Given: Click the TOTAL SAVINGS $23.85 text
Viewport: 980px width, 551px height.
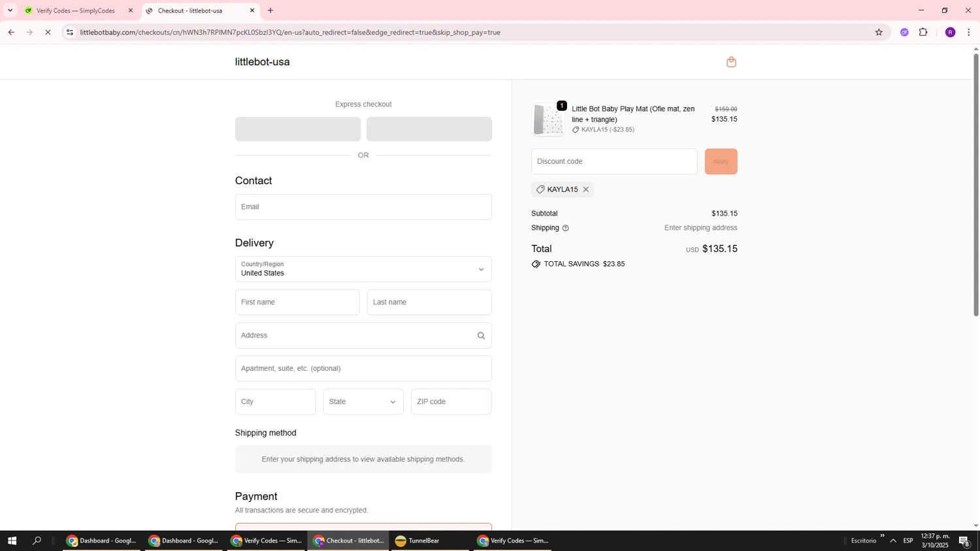Looking at the screenshot, I should pyautogui.click(x=584, y=264).
